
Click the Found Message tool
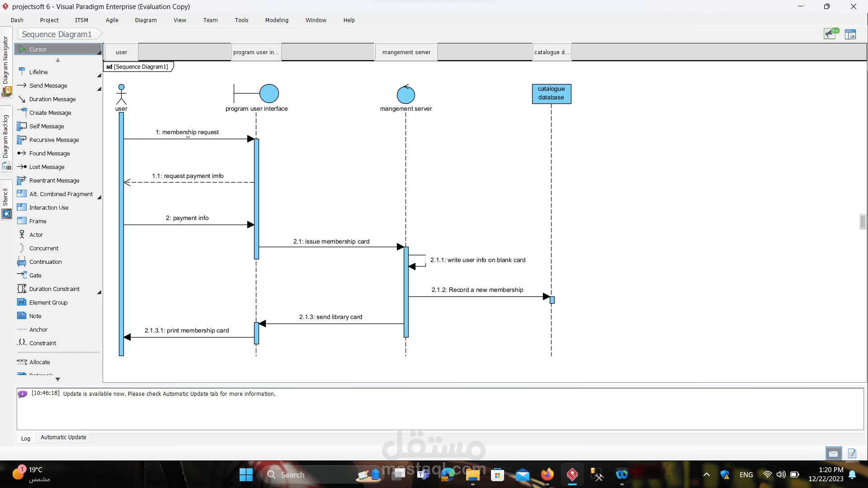49,153
